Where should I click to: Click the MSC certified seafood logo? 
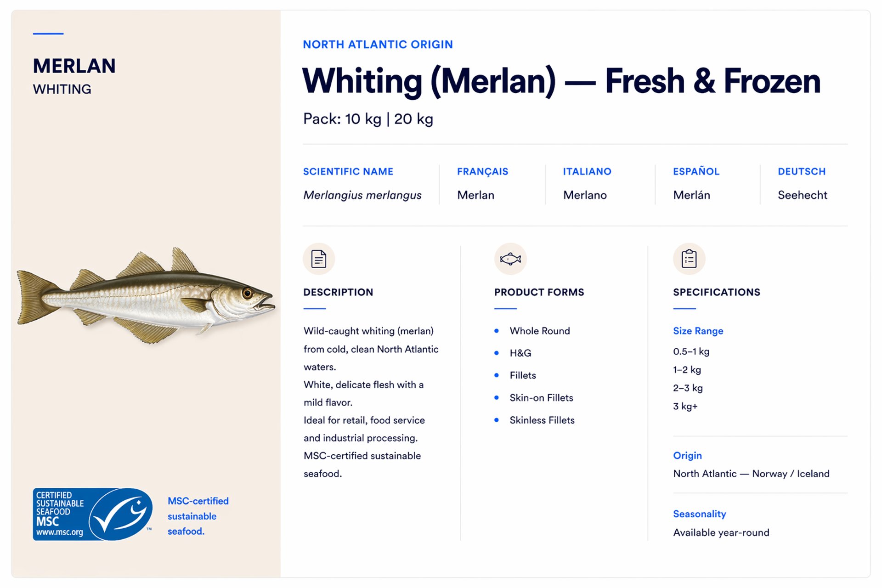(x=93, y=514)
